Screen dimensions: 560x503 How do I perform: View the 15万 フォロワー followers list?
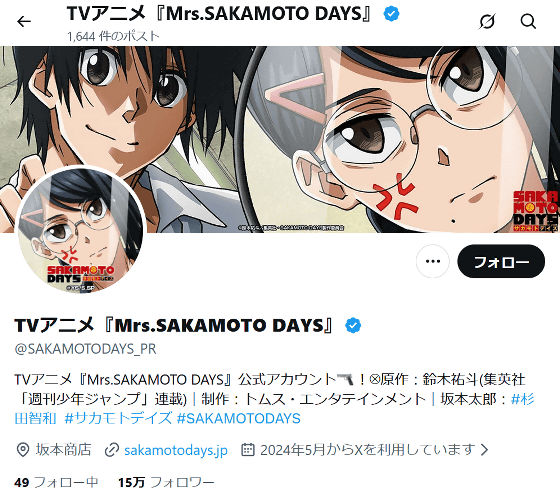166,482
